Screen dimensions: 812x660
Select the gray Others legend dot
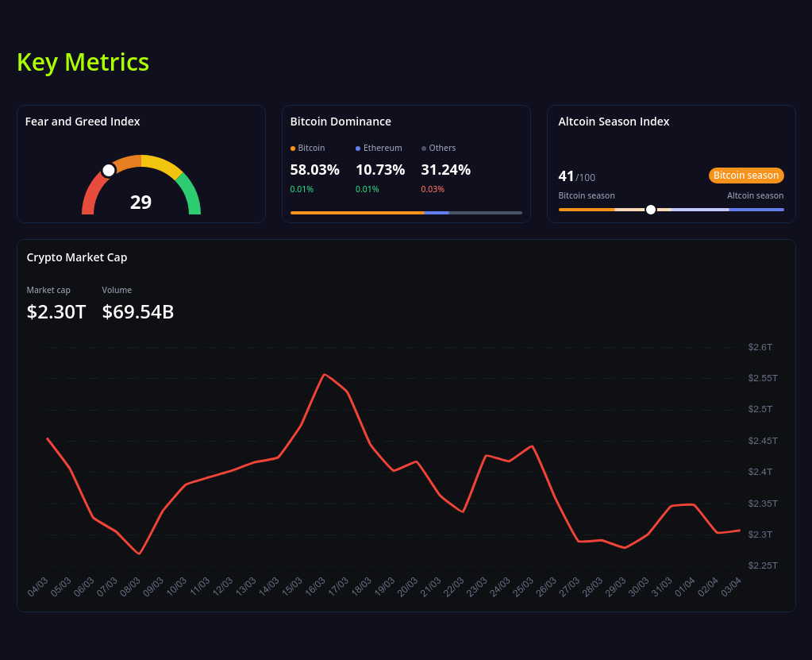(424, 148)
